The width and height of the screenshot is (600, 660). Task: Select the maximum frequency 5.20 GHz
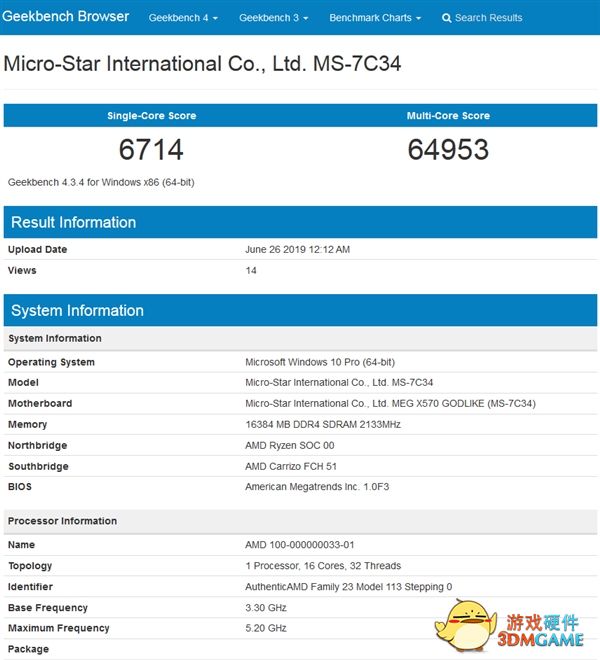pos(266,628)
